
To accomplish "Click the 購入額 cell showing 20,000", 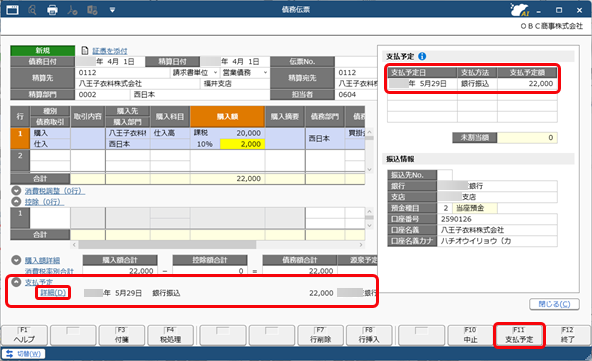I will tap(227, 133).
